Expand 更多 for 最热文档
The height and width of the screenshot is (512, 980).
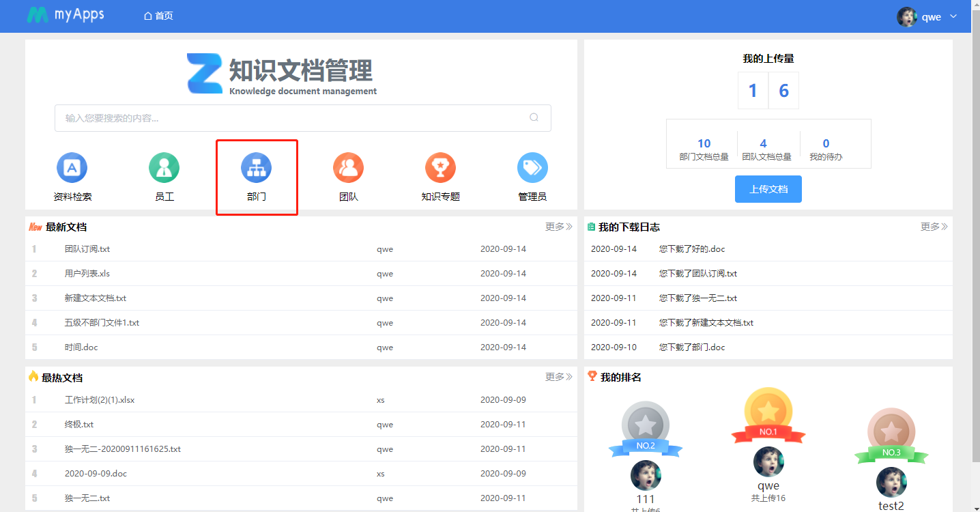pos(558,377)
